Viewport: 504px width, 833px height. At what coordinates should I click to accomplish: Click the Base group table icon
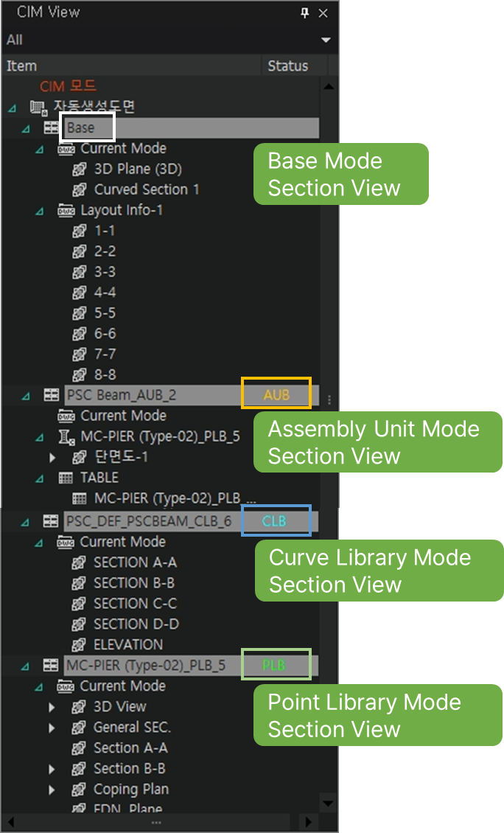coord(52,128)
